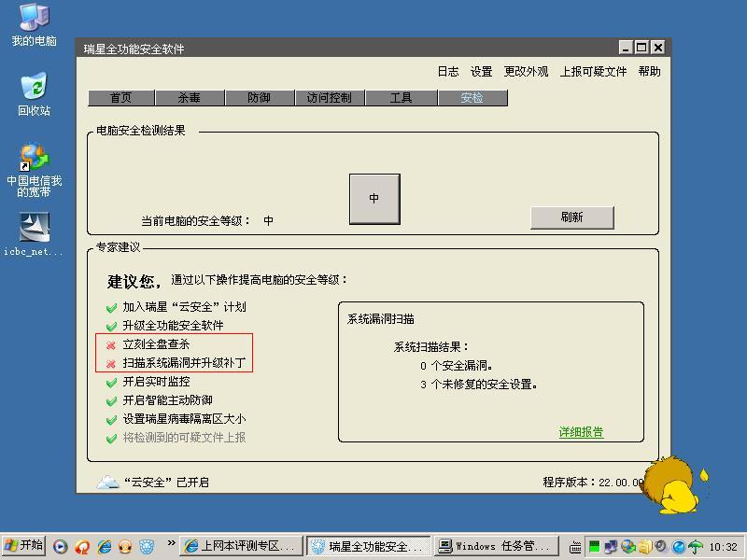Open the 我的电脑 desktop icon

(x=34, y=25)
